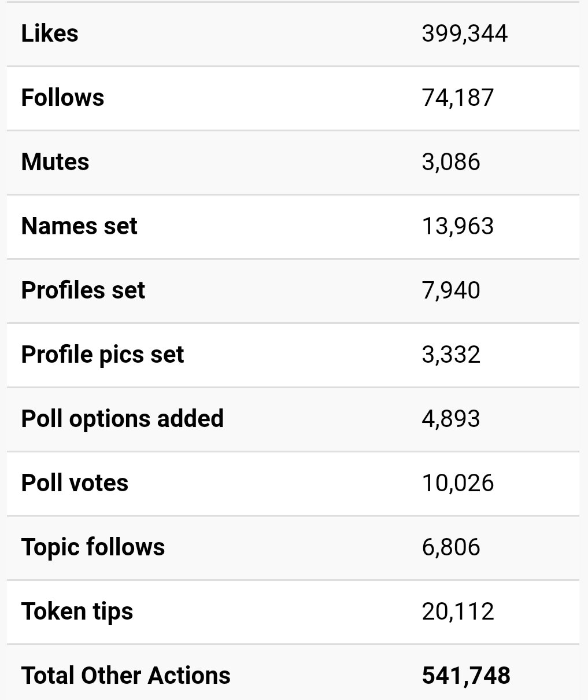This screenshot has height=700, width=588.
Task: Select the Profiles set label
Action: pyautogui.click(x=83, y=290)
